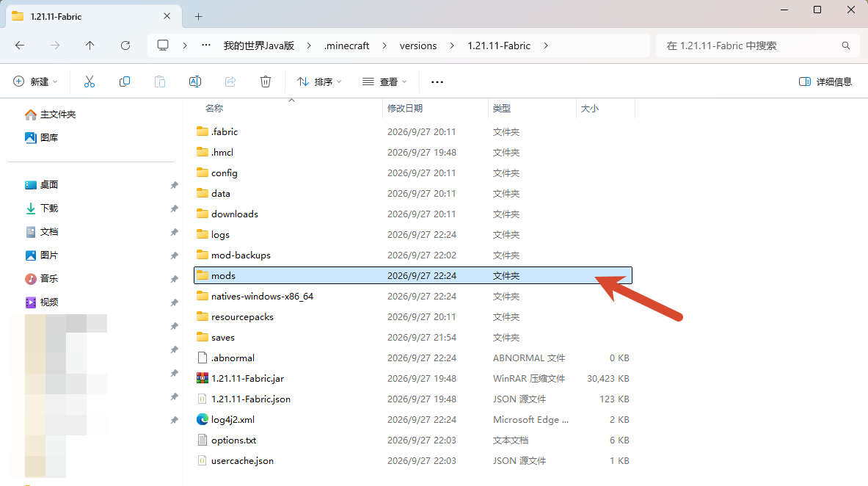
Task: Select the natives-windows-x86_64 folder
Action: coord(413,296)
